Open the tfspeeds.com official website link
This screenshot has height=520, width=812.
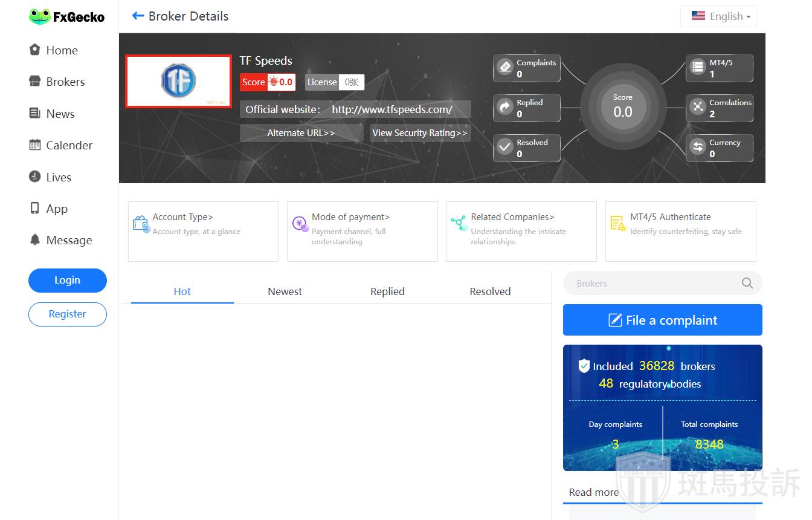click(392, 109)
